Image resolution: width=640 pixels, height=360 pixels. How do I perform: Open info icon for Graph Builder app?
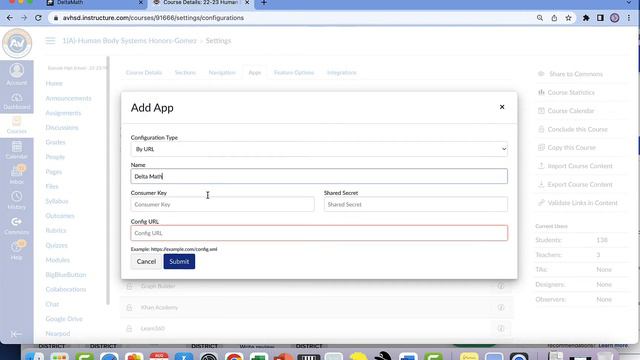[x=501, y=286]
